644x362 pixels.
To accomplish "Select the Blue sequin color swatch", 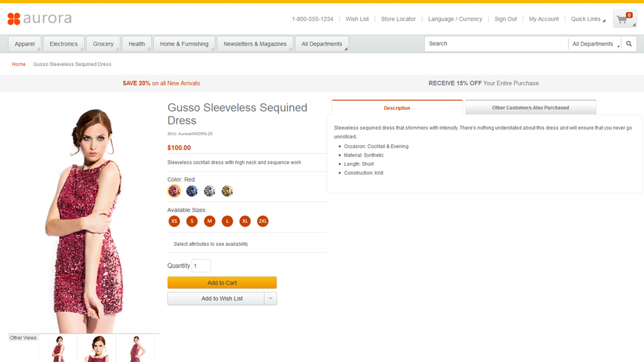I will tap(192, 191).
